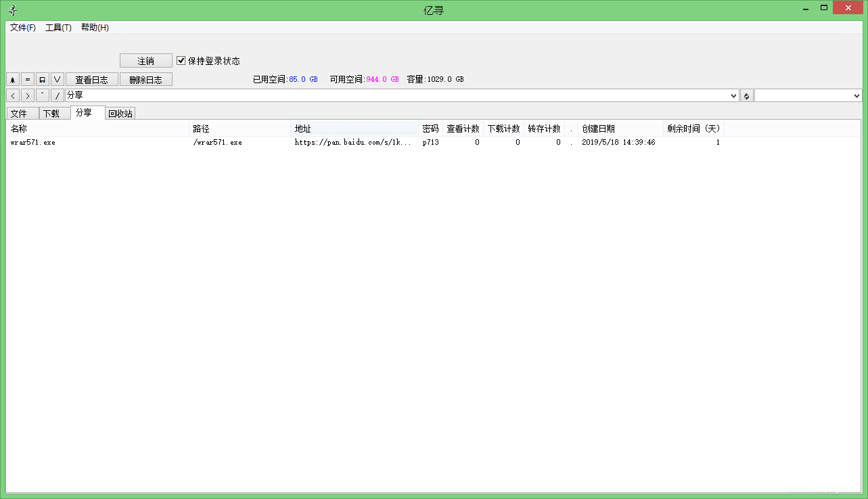Select wrar571.exe in the 名称 column
868x499 pixels.
click(33, 143)
